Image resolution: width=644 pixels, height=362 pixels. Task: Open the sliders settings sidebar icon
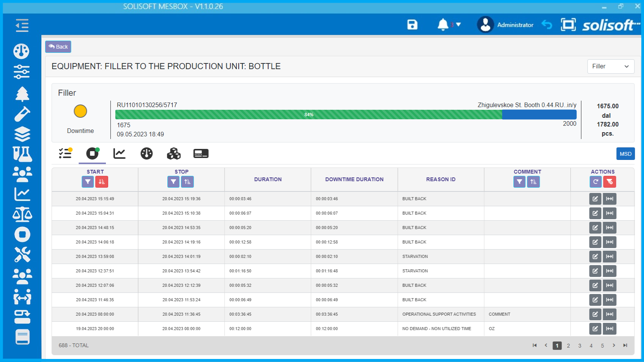[22, 72]
